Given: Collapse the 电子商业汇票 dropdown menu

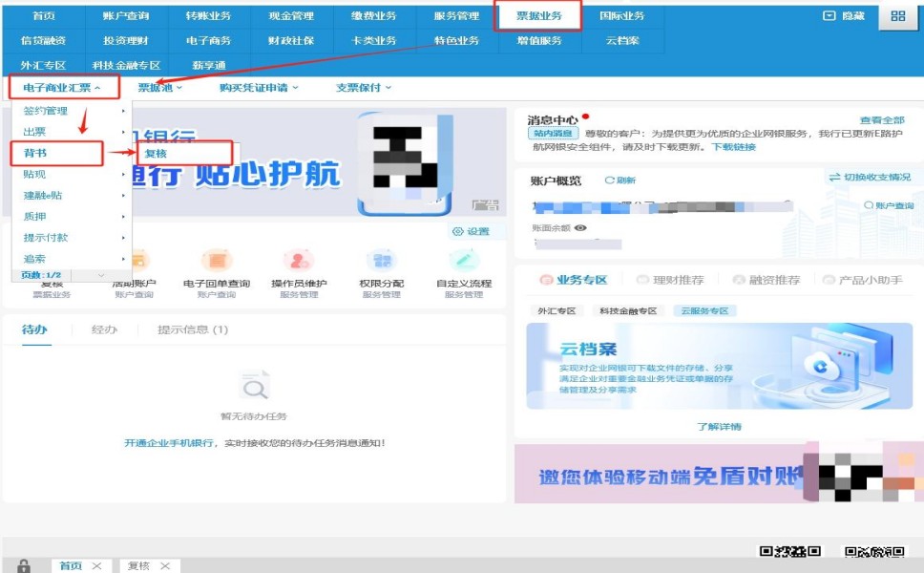Looking at the screenshot, I should (63, 88).
